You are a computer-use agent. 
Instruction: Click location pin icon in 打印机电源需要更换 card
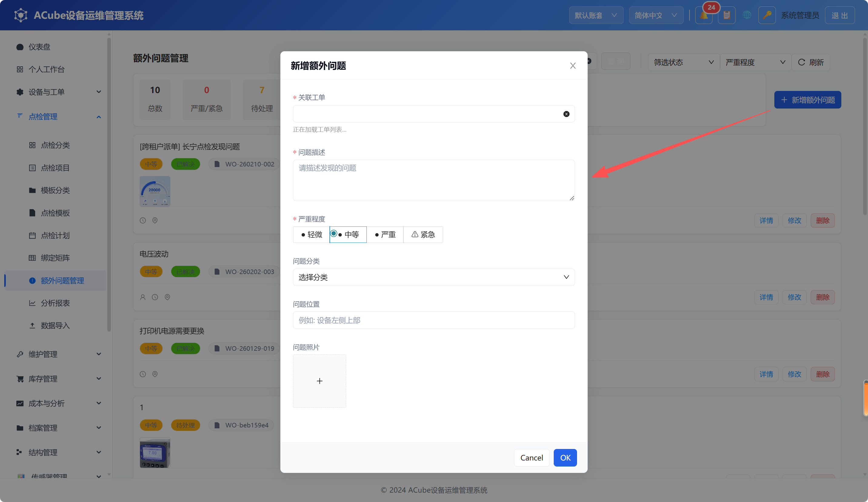coord(155,374)
